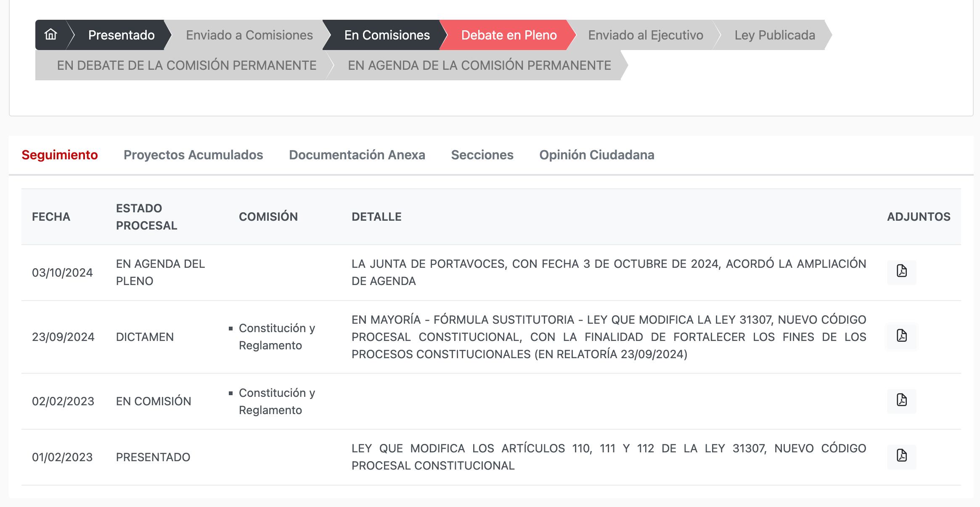Click the Debate en Pleno stage
Image resolution: width=980 pixels, height=507 pixels.
coord(509,35)
